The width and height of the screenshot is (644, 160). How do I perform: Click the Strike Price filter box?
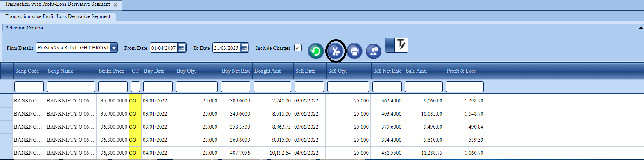pos(113,87)
